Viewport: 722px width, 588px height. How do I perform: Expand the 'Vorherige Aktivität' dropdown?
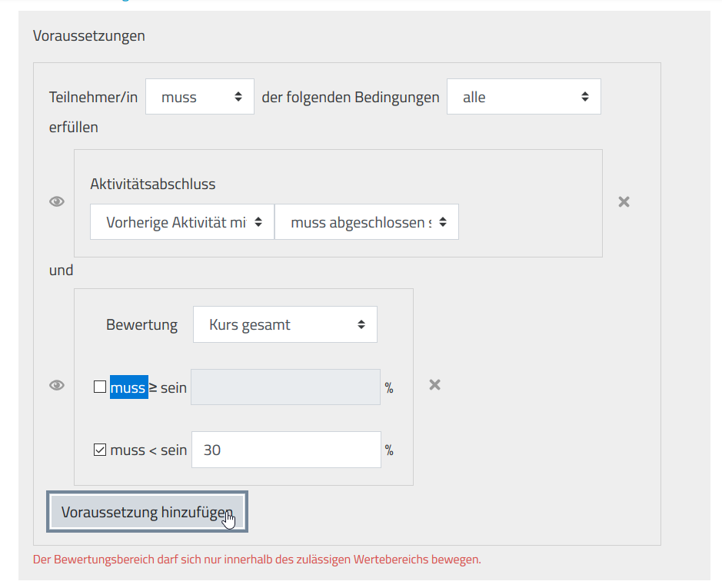[182, 222]
